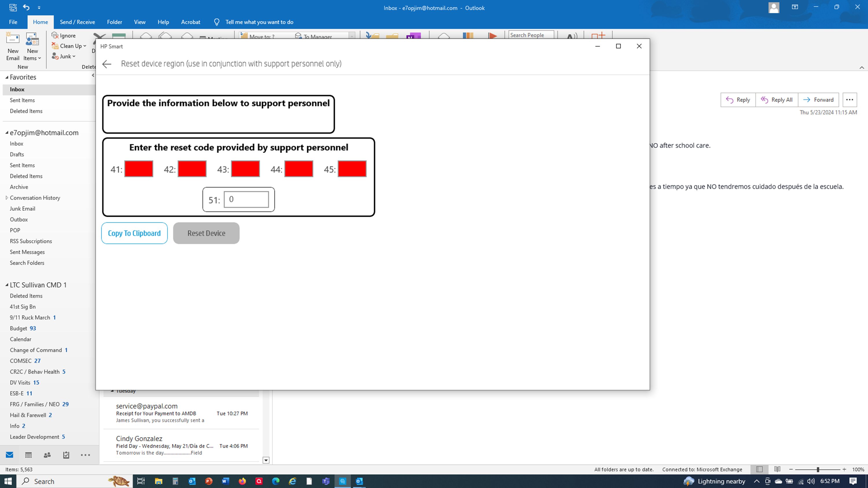
Task: Click the Copy To Clipboard button
Action: [x=134, y=233]
